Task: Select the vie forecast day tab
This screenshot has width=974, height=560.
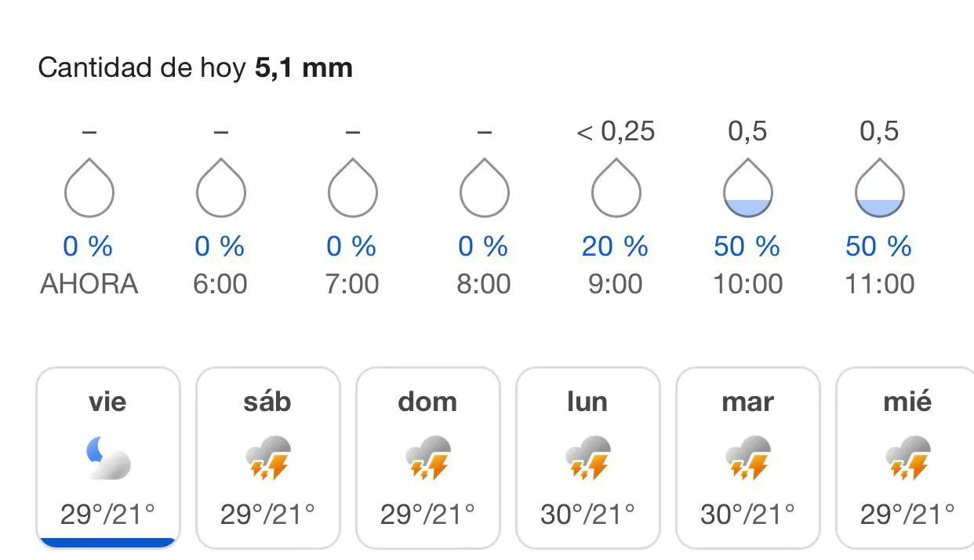Action: (x=108, y=458)
